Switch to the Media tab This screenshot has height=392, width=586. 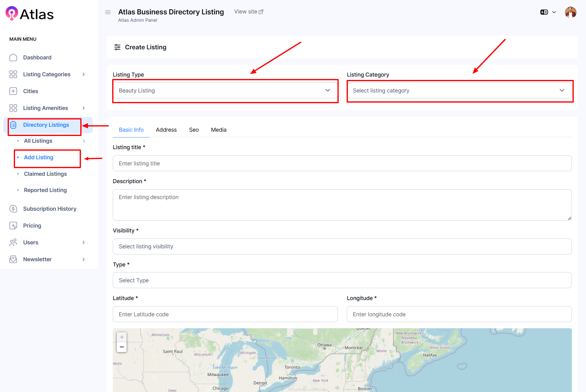219,130
